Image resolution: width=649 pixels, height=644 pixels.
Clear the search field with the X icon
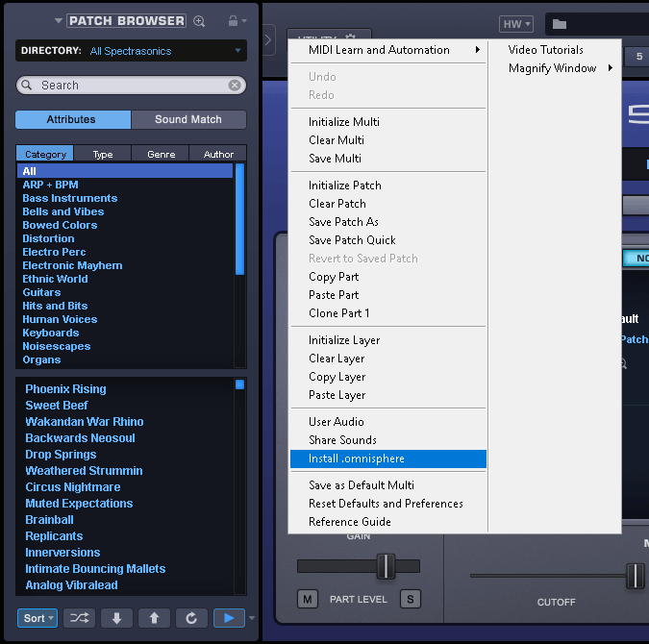235,86
